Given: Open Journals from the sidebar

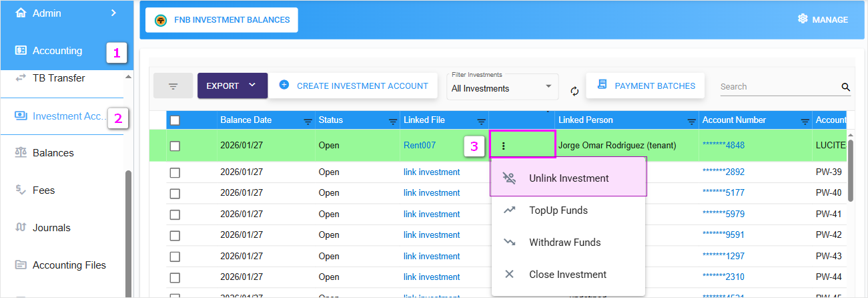Looking at the screenshot, I should (x=51, y=228).
